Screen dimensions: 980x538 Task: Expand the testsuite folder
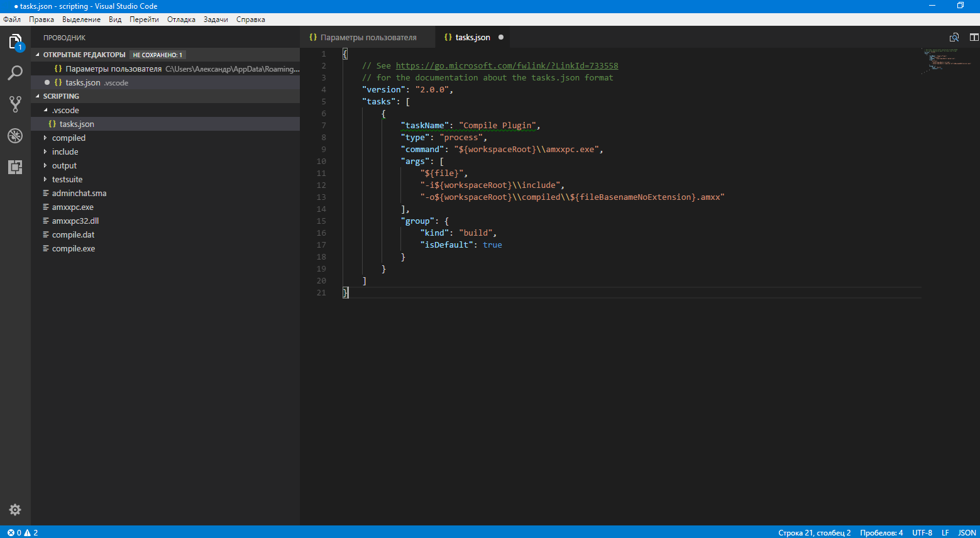(x=165, y=179)
